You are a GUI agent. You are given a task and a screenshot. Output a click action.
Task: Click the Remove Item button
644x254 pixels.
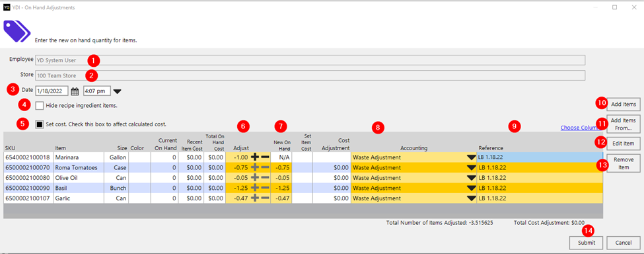click(x=623, y=163)
